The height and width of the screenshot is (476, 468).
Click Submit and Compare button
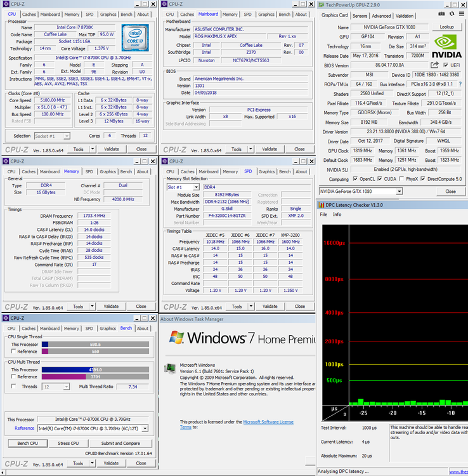coord(120,443)
